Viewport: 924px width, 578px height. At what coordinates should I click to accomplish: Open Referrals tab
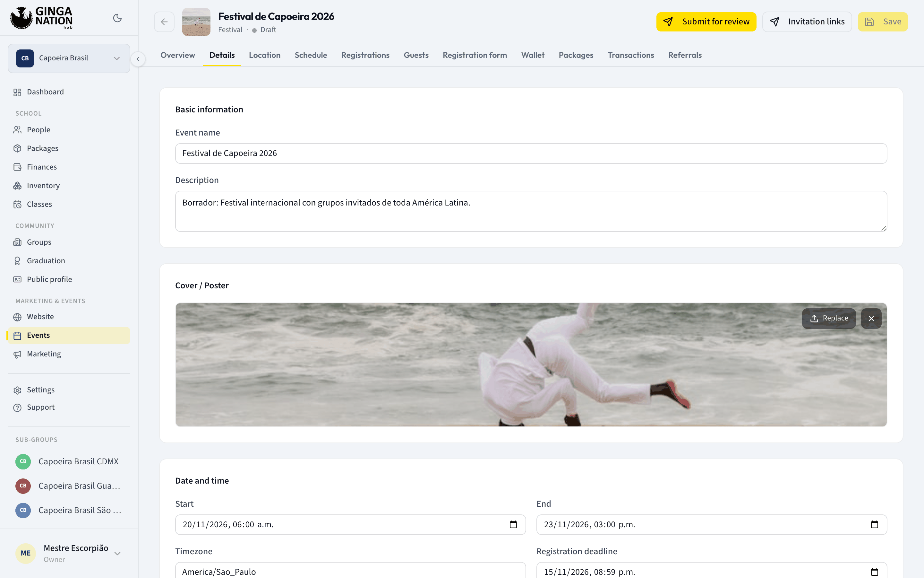pyautogui.click(x=685, y=55)
